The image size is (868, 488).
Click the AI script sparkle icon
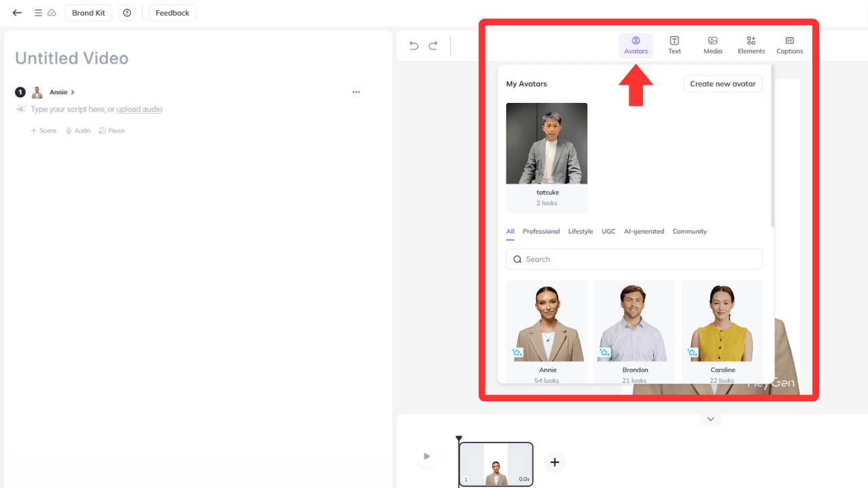[x=21, y=109]
